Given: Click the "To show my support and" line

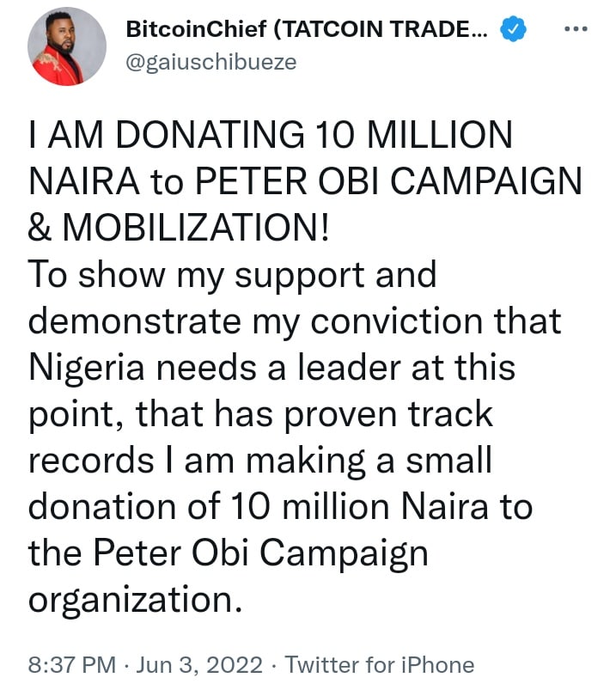Looking at the screenshot, I should click(x=233, y=275).
